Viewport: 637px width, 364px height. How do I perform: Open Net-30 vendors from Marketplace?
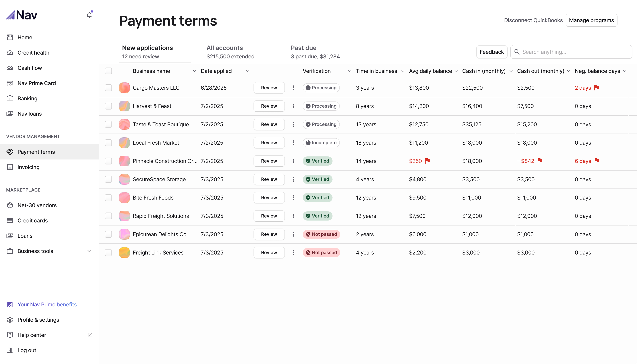coord(37,205)
